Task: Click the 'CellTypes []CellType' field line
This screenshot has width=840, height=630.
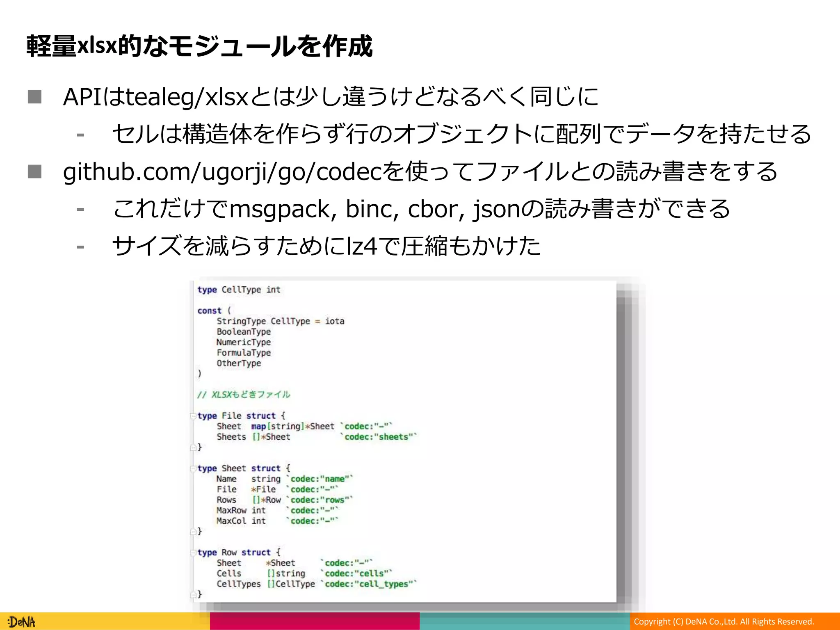Action: point(317,584)
